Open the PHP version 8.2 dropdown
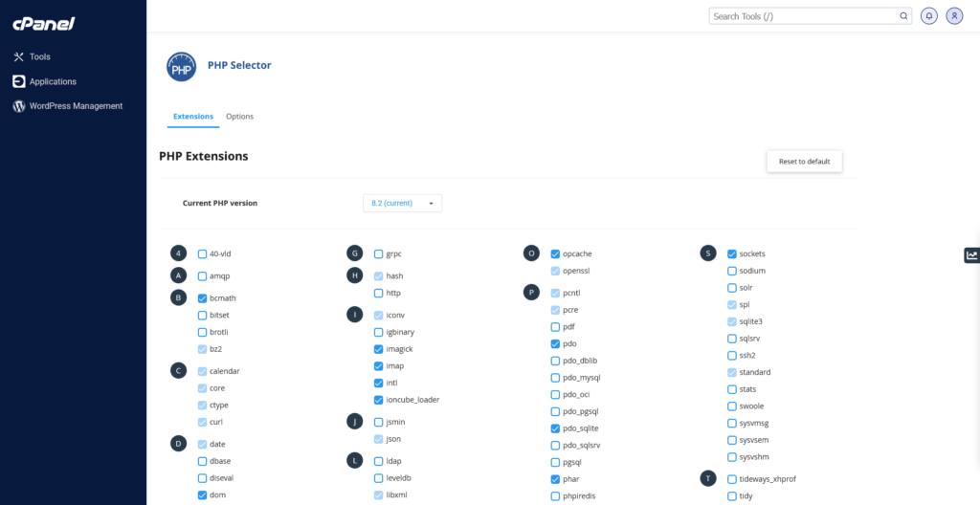Image resolution: width=980 pixels, height=505 pixels. [x=402, y=203]
